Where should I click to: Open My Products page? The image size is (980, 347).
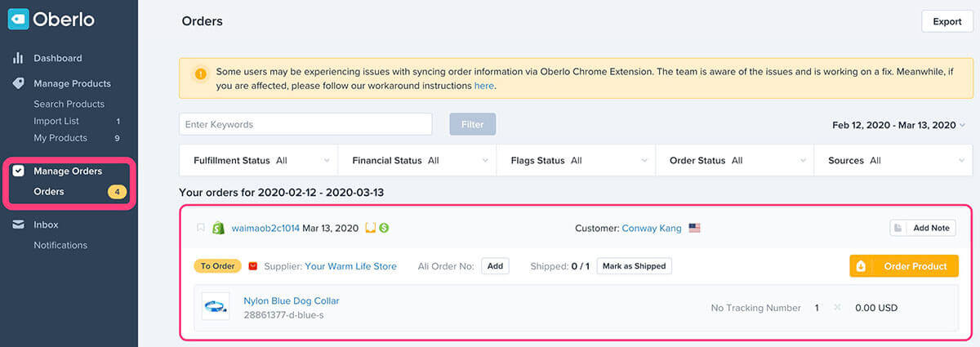60,138
